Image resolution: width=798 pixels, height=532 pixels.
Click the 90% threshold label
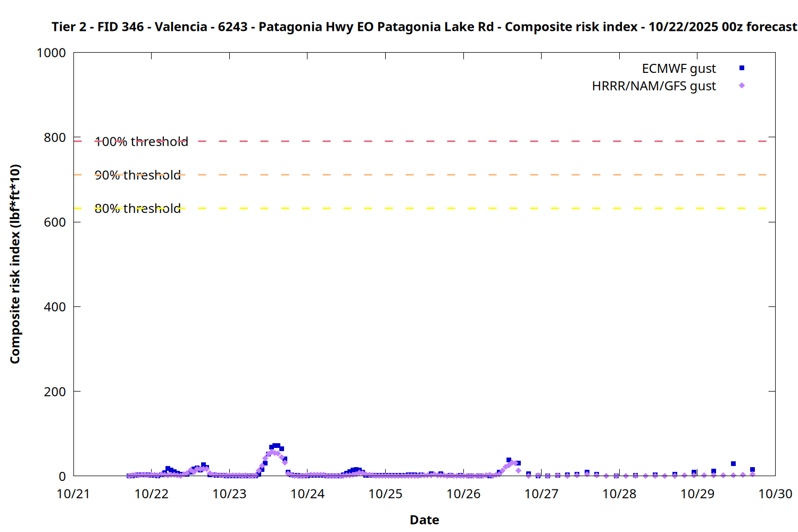(138, 175)
